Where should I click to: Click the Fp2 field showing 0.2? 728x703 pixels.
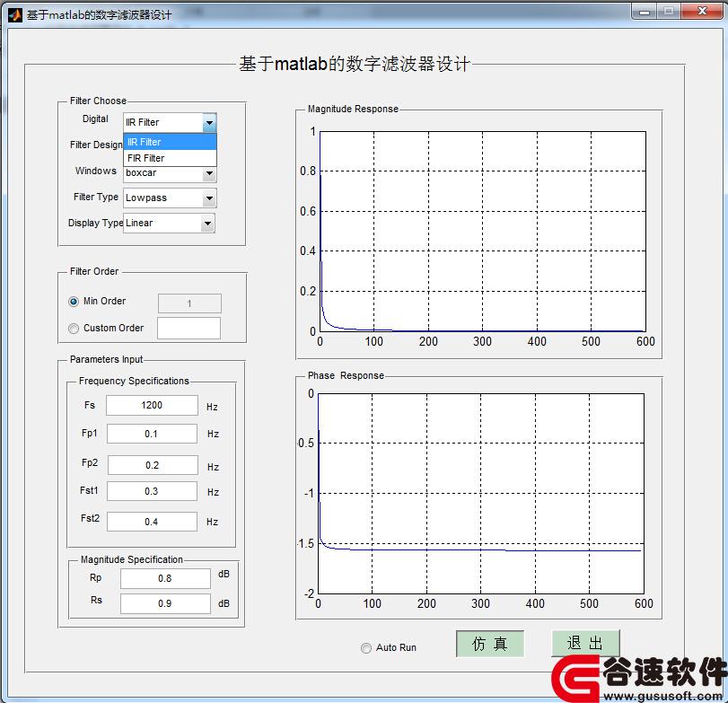tap(153, 465)
